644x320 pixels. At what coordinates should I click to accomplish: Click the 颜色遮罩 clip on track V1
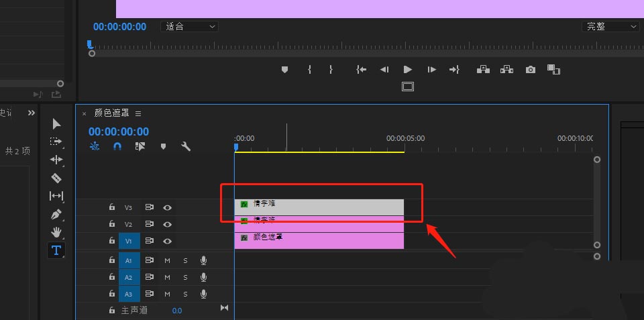click(319, 240)
